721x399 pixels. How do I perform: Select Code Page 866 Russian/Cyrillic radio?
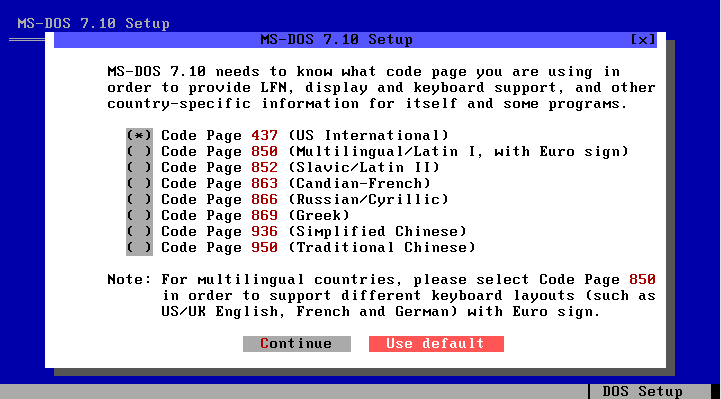click(139, 200)
